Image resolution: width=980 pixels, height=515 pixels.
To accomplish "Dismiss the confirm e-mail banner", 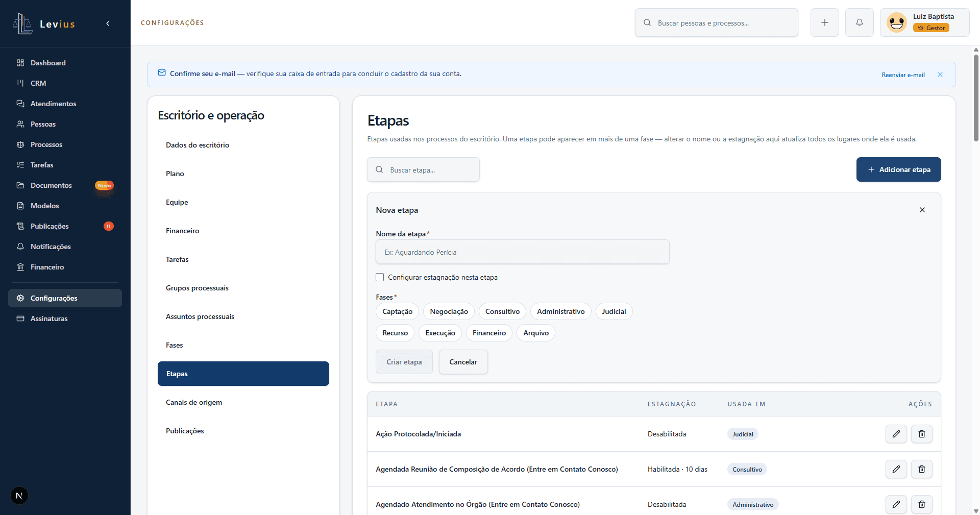I will [940, 75].
